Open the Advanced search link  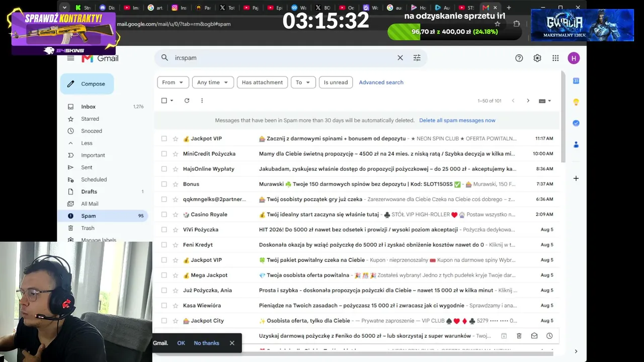pos(381,82)
